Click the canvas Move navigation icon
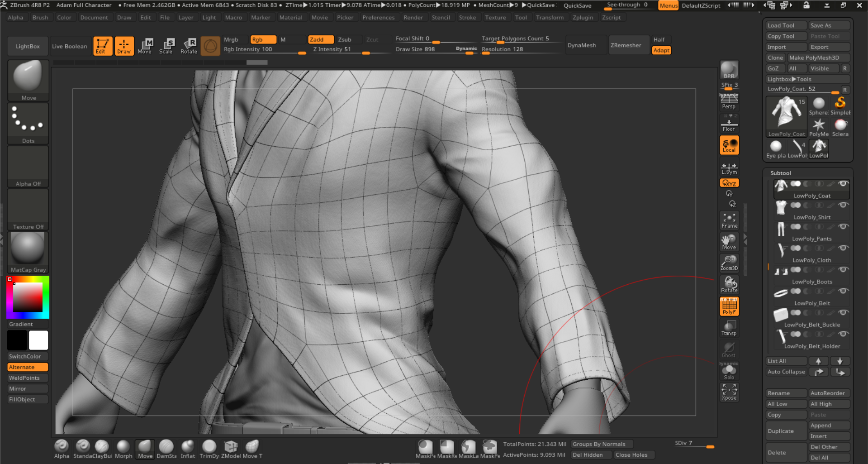Screen dimensions: 868x464 click(x=729, y=242)
